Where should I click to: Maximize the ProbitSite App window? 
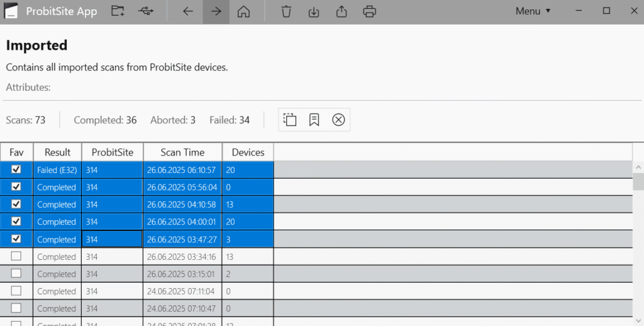tap(606, 11)
